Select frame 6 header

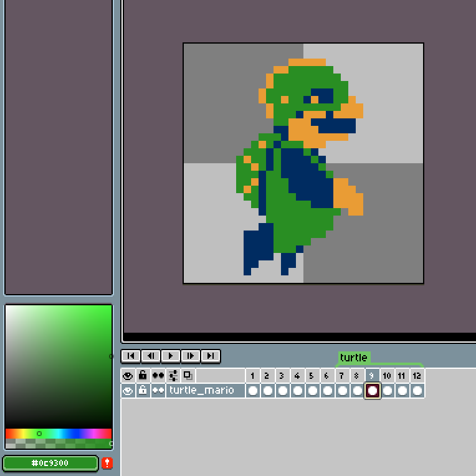327,376
